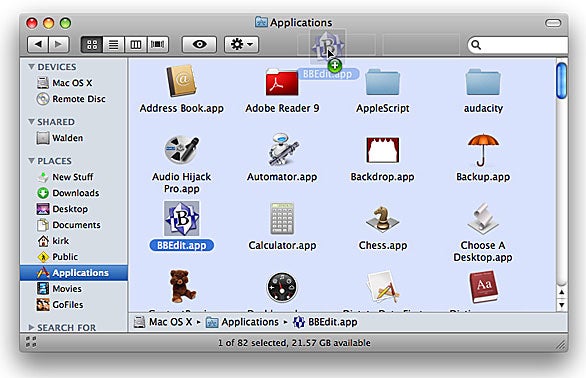Switch to list view

pyautogui.click(x=114, y=45)
